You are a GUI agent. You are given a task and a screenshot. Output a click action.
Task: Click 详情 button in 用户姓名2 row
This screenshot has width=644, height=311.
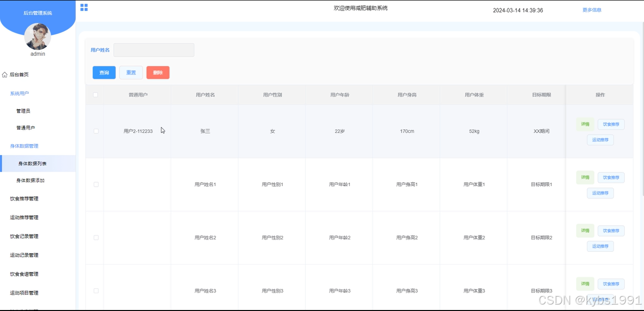pyautogui.click(x=585, y=231)
